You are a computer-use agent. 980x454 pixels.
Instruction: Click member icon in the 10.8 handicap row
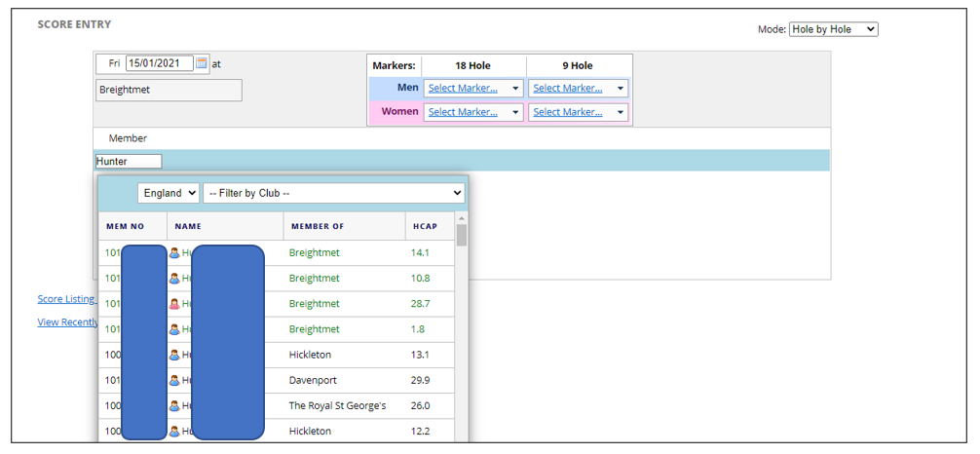tap(174, 279)
